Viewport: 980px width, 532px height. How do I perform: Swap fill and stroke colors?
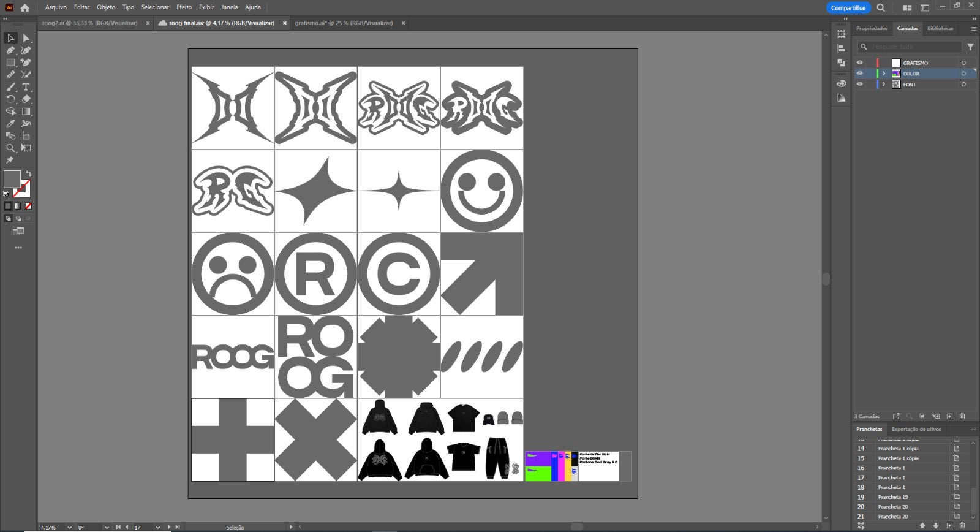pyautogui.click(x=28, y=174)
